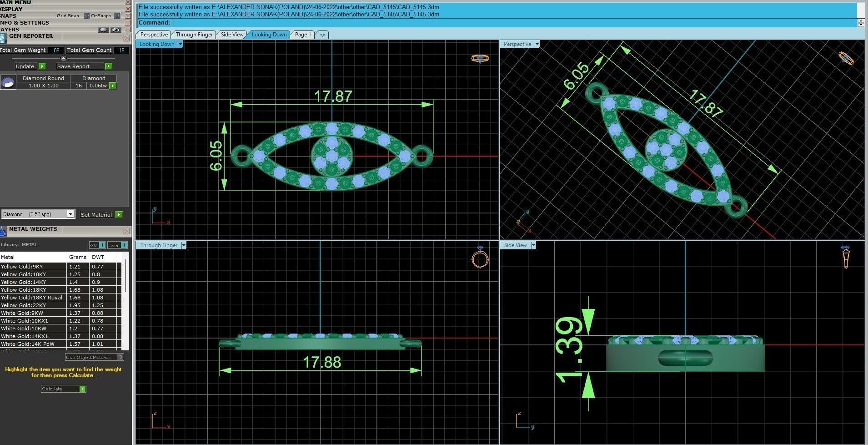This screenshot has width=868, height=445.
Task: Select the Yellow Gold:18KY Royal row
Action: tap(61, 298)
